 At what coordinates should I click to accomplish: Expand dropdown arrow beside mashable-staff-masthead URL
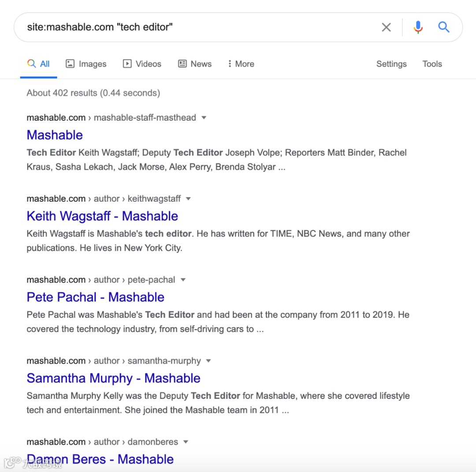204,118
